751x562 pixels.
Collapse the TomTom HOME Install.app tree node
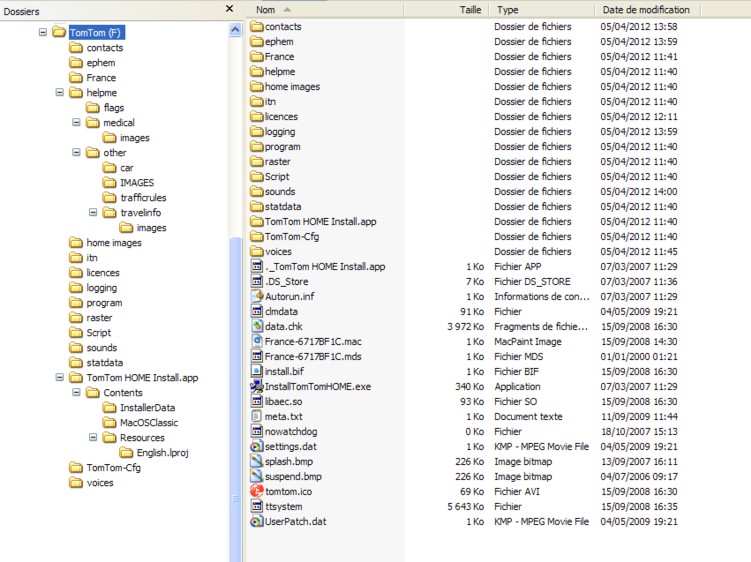[x=59, y=377]
